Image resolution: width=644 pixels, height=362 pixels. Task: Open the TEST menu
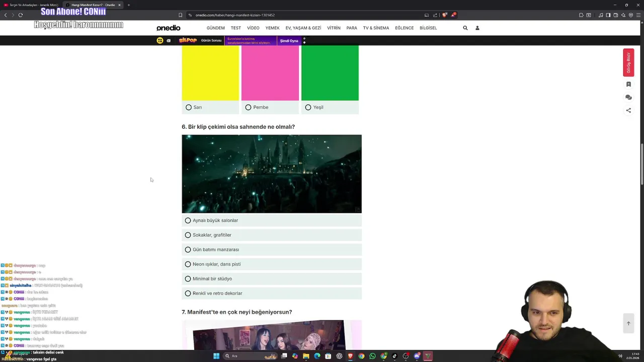click(236, 28)
